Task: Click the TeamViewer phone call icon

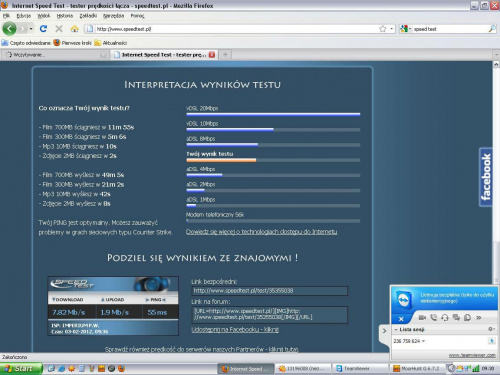Action: pos(433,318)
